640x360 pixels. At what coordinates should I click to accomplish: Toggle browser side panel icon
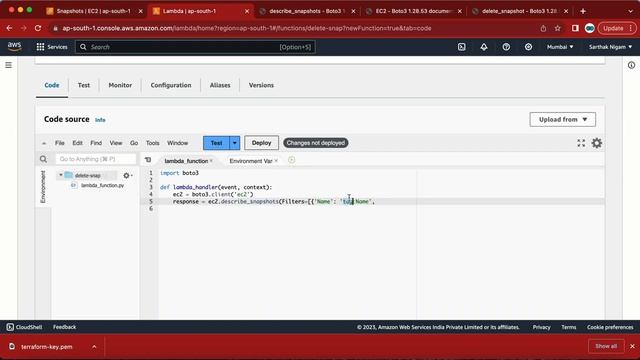click(575, 28)
